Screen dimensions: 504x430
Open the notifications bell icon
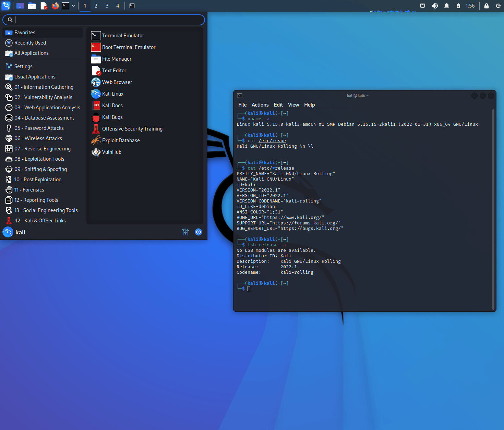pyautogui.click(x=446, y=6)
